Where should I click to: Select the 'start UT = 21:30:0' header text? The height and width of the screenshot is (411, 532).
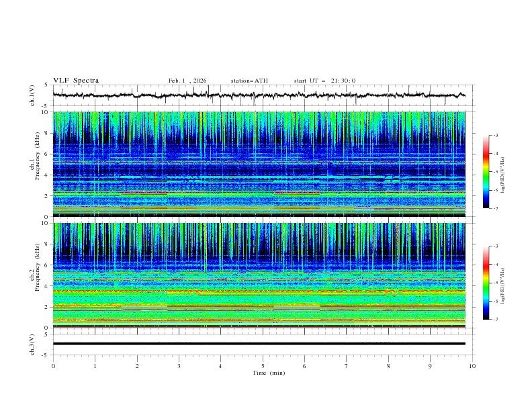pyautogui.click(x=324, y=81)
